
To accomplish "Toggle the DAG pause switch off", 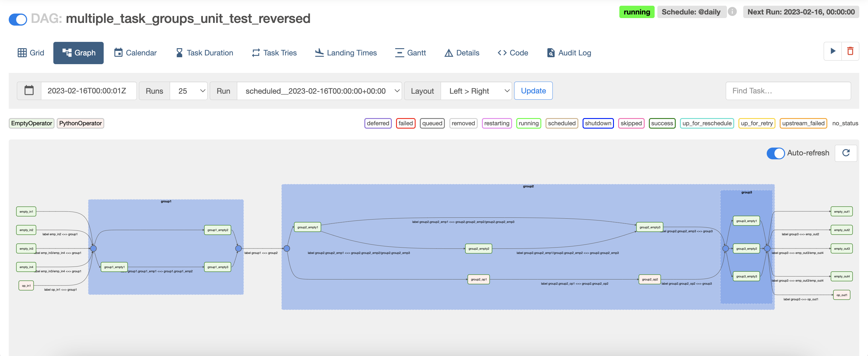I will 18,19.
